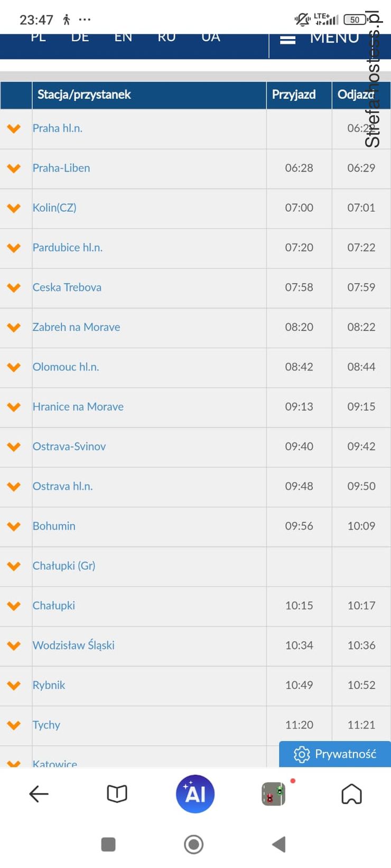
Task: Open the Ceska Trebova station link
Action: pos(67,287)
